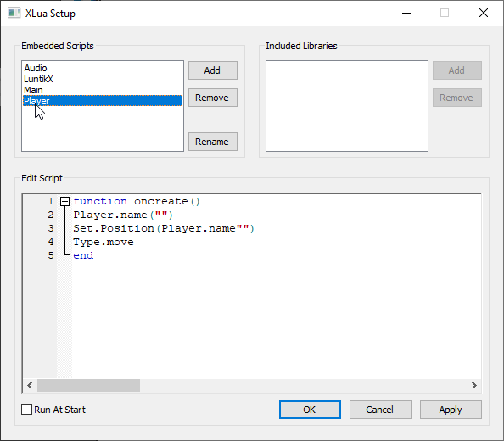The height and width of the screenshot is (441, 504).
Task: Cancel the XLua Setup dialog
Action: 380,410
